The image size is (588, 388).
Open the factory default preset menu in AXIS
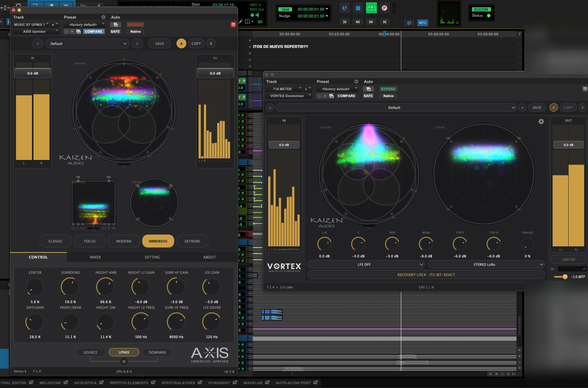click(x=84, y=24)
